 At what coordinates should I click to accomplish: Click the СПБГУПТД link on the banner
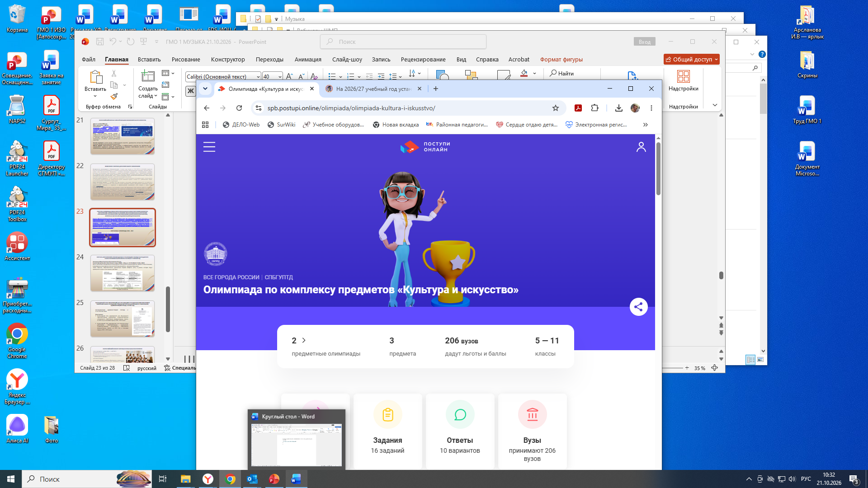(278, 277)
